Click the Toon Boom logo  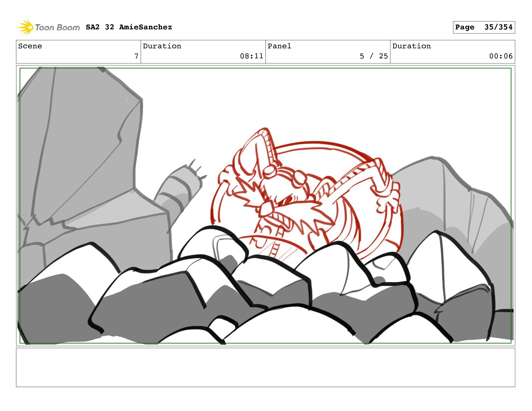[48, 27]
